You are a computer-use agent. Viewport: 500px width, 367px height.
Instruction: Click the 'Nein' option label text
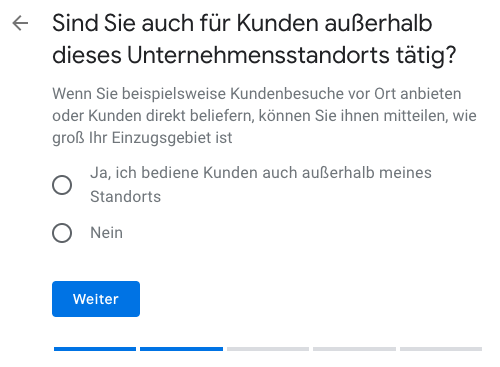point(106,233)
